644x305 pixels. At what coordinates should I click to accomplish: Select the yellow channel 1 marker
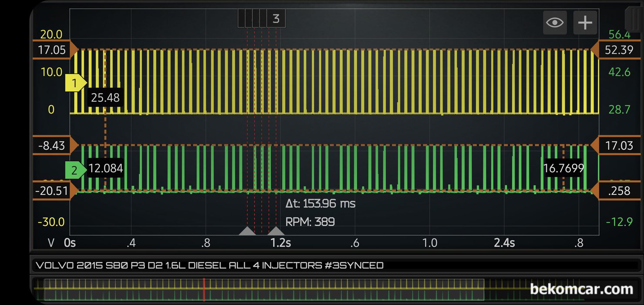75,84
